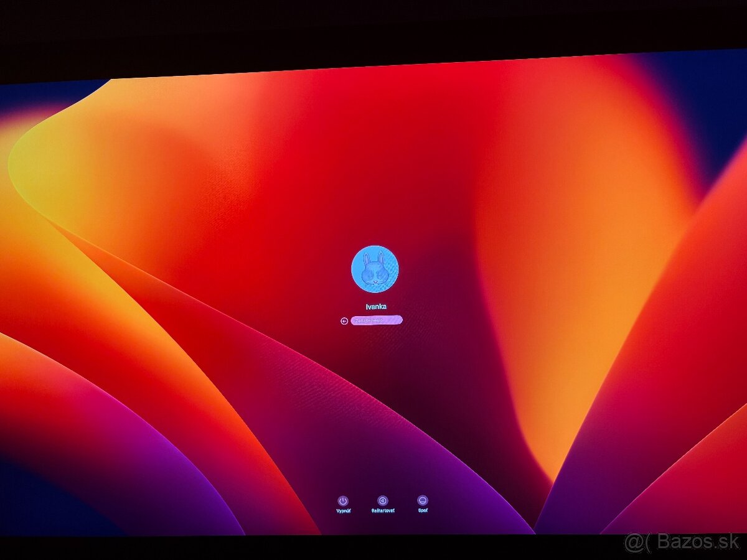Return to the user list with arrow
This screenshot has height=560, width=747.
(344, 321)
